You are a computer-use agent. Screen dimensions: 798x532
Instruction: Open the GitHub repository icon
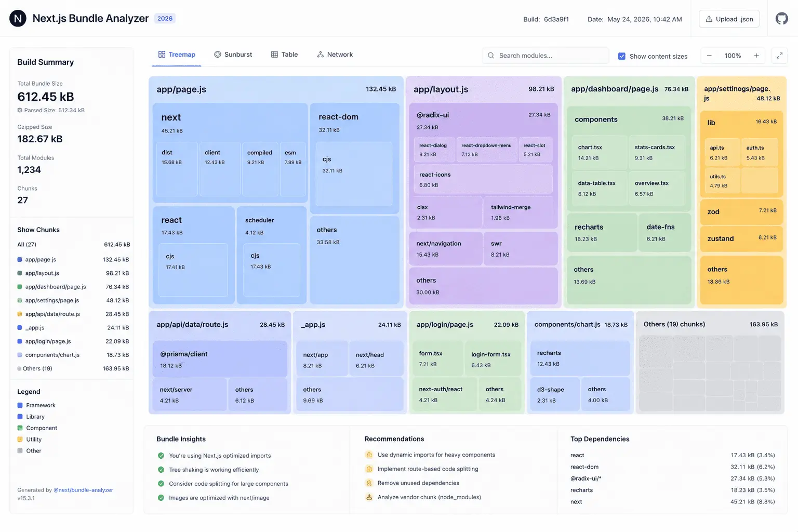[781, 19]
